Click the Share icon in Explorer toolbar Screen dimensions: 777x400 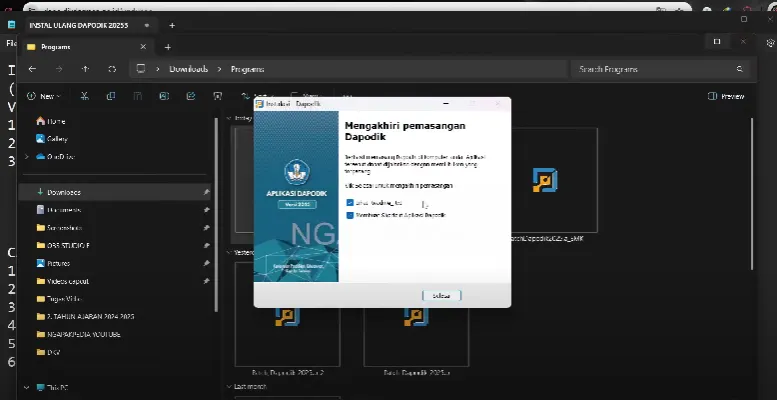[x=191, y=96]
